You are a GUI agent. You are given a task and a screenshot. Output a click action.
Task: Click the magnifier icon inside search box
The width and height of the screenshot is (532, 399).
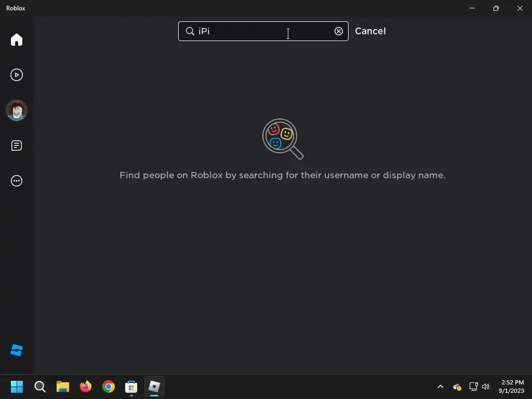[190, 31]
